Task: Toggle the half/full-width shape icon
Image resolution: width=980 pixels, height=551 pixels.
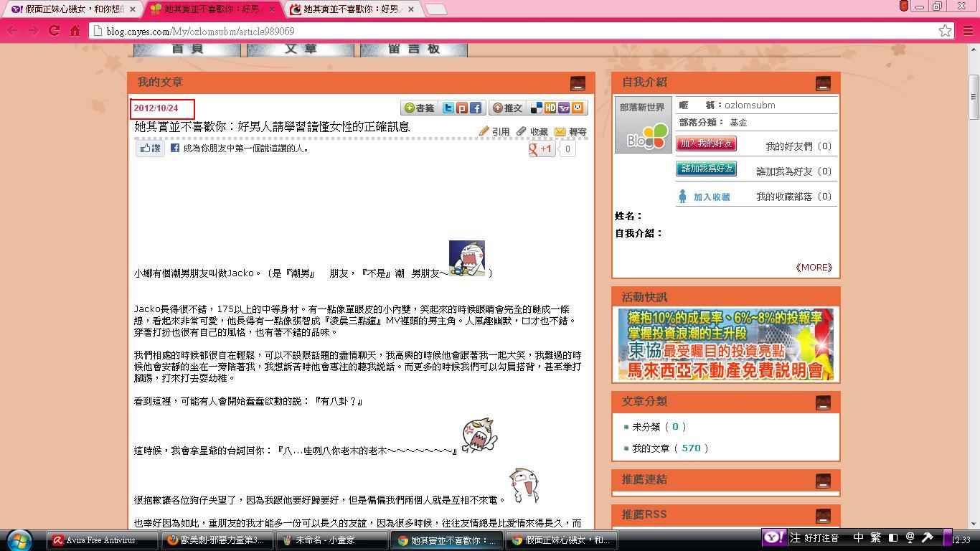Action: coord(893,537)
